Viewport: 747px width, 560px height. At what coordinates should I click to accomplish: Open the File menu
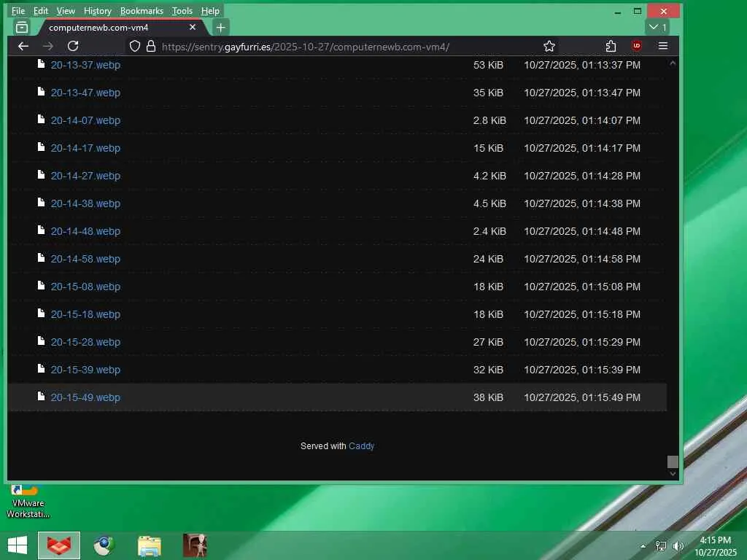point(18,10)
